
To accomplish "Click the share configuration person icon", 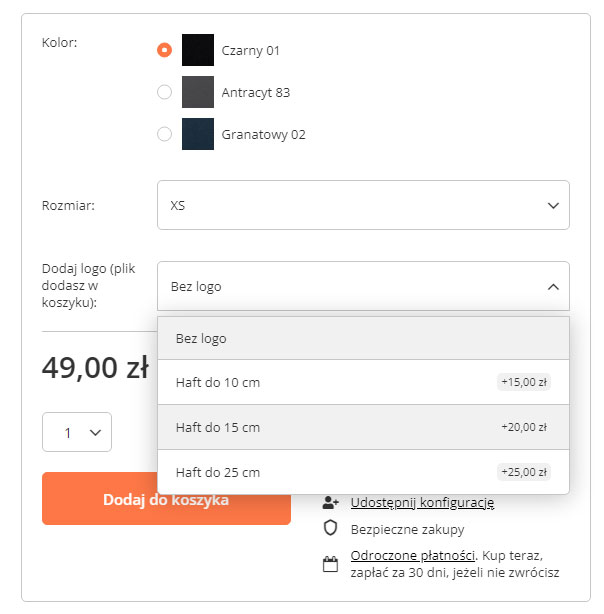I will (331, 502).
